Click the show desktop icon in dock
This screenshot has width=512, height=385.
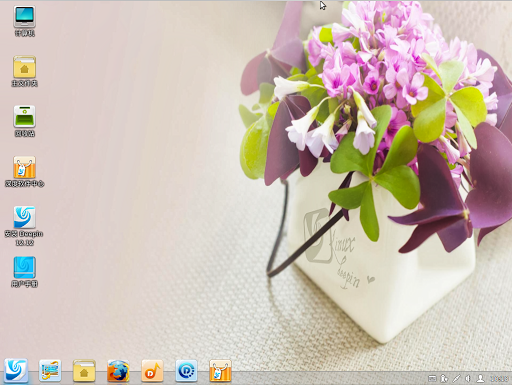[x=50, y=370]
